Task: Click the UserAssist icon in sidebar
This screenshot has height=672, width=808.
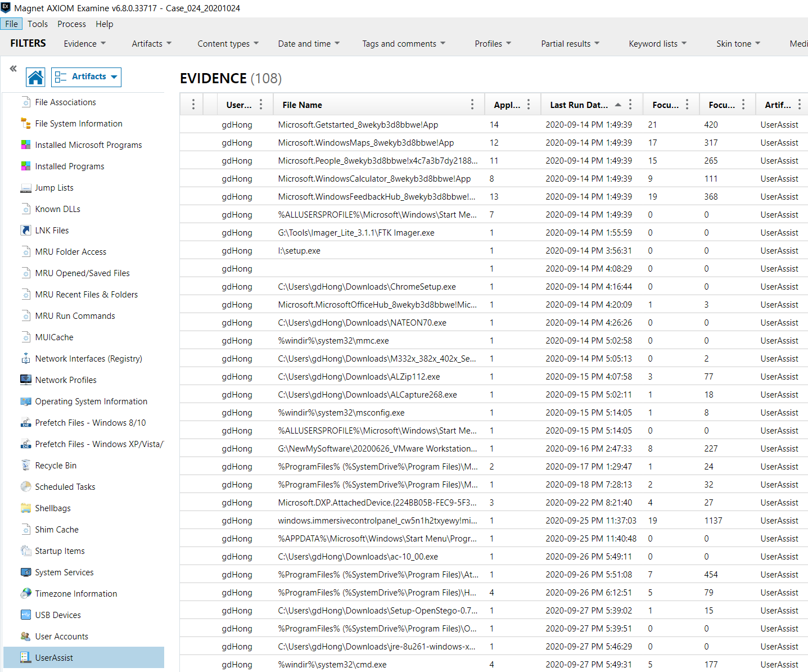Action: click(26, 658)
